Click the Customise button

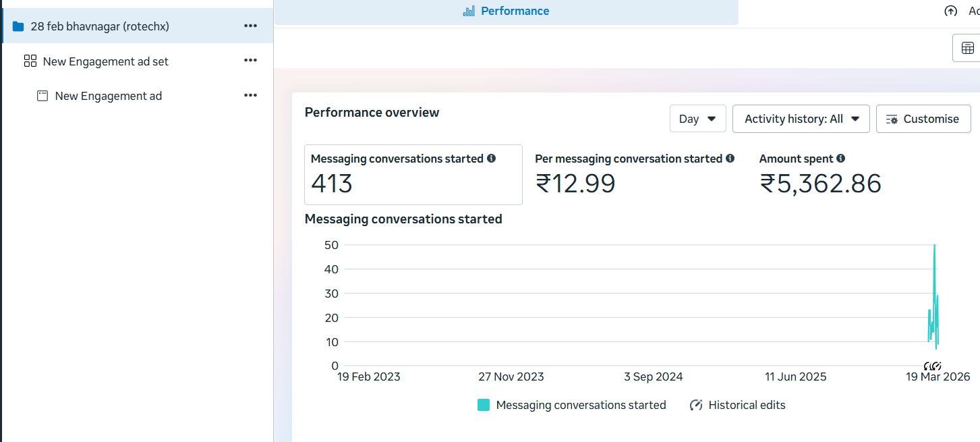click(x=923, y=119)
